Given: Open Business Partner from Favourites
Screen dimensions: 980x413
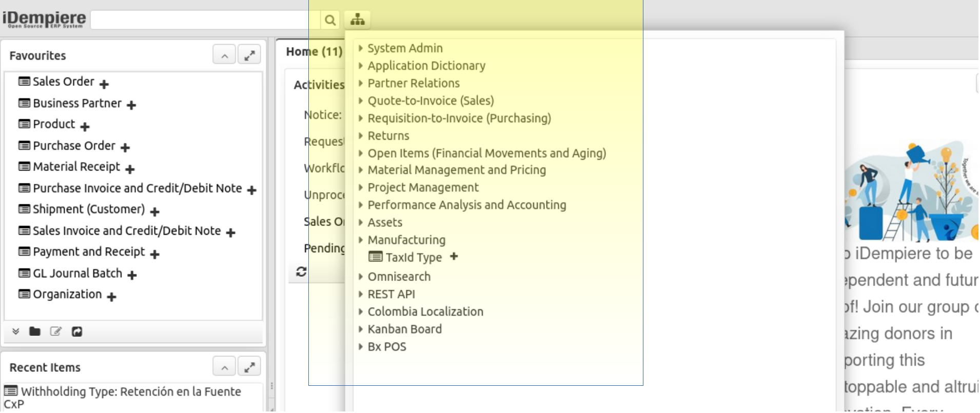Looking at the screenshot, I should click(x=77, y=103).
